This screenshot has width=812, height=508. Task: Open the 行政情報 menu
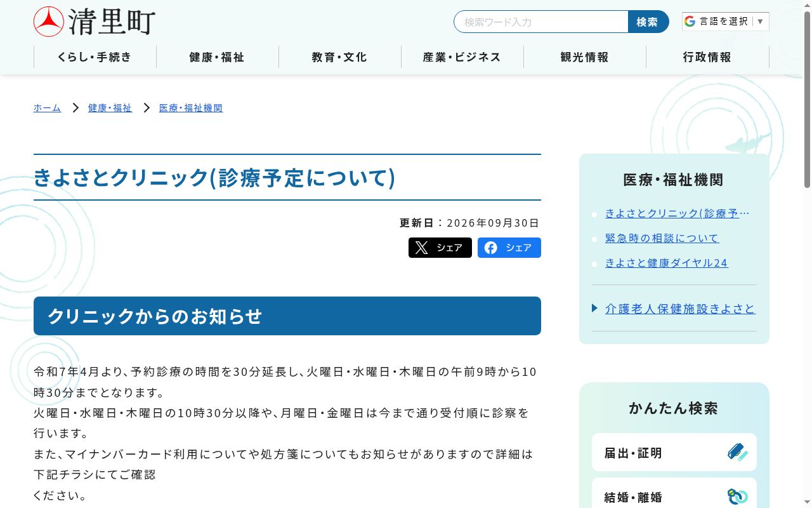click(x=707, y=57)
